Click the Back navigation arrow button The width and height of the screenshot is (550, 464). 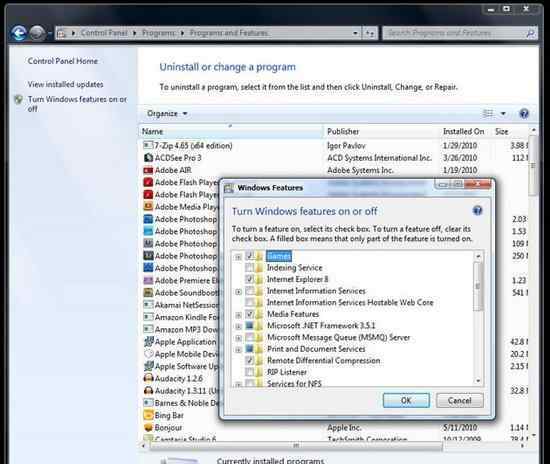click(18, 33)
